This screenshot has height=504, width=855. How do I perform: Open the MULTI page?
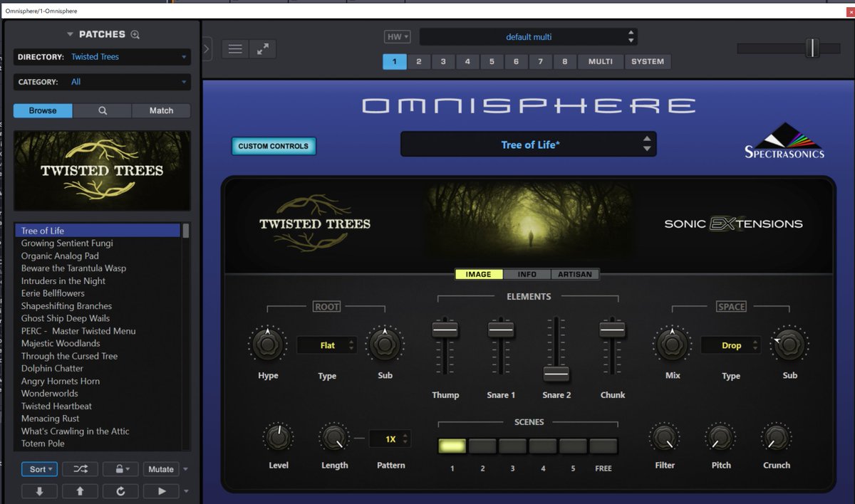click(601, 61)
